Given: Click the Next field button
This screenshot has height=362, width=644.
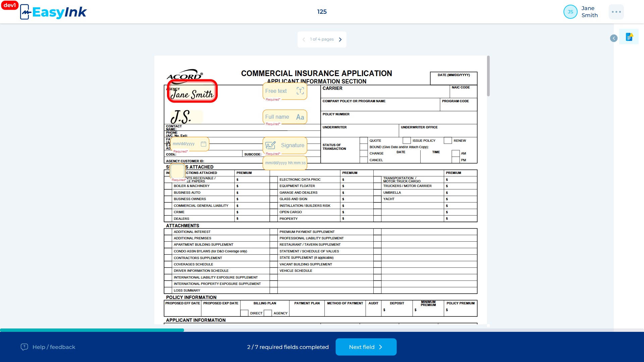Looking at the screenshot, I should coord(366,347).
